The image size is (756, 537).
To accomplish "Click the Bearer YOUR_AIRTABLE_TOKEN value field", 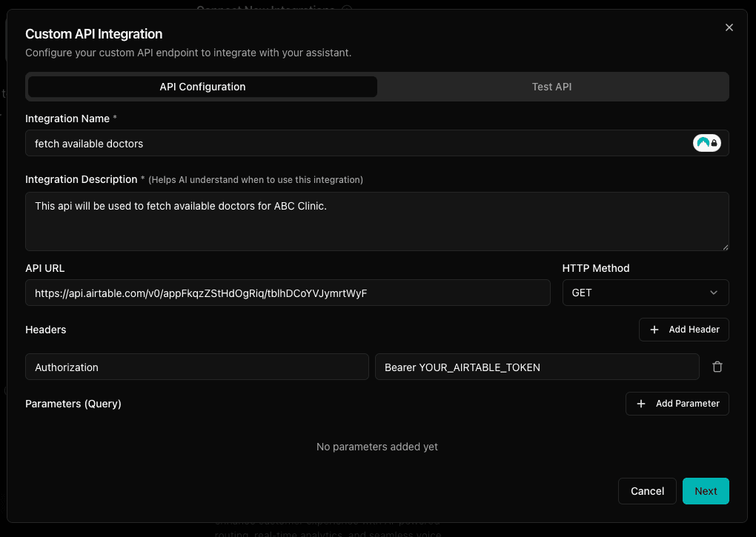I will click(537, 366).
